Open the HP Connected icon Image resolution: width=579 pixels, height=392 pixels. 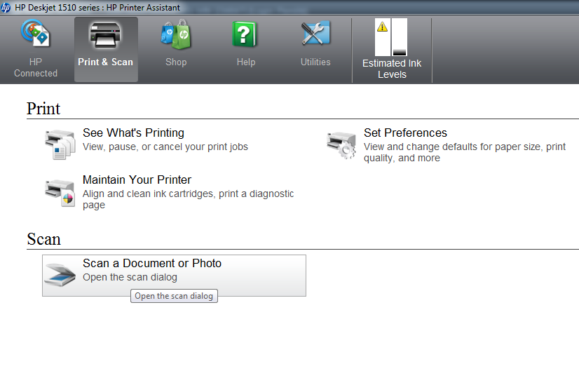pyautogui.click(x=36, y=34)
